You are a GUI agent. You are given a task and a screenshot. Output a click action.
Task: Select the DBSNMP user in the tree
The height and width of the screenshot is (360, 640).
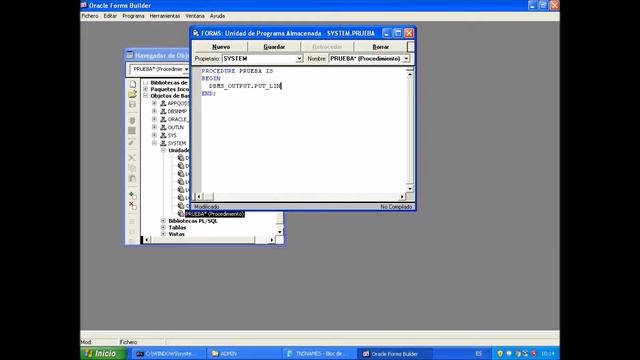coord(177,111)
